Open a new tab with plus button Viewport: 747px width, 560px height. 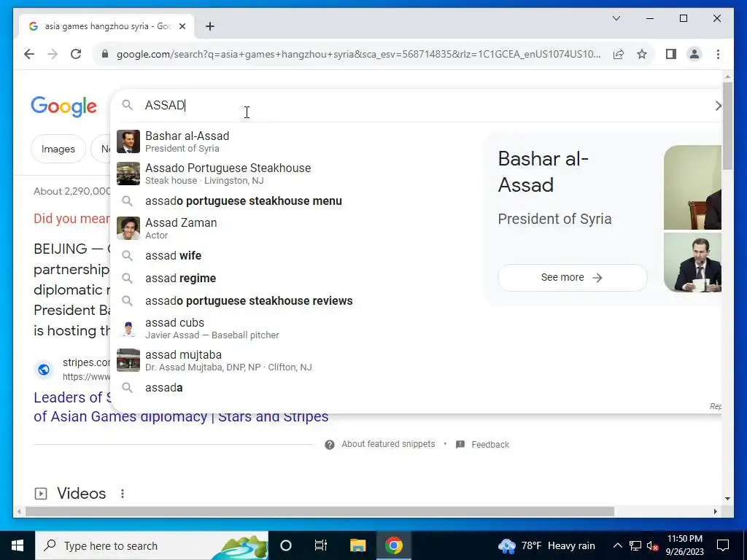pyautogui.click(x=209, y=27)
